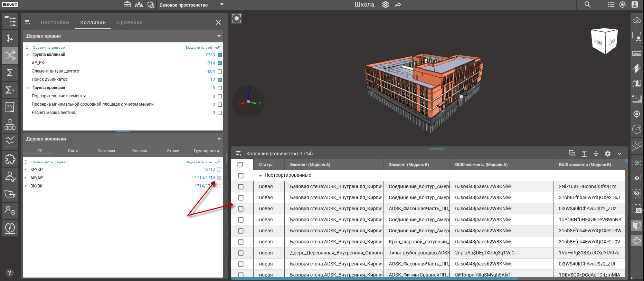Open the collisions shuffle icon in left sidebar

pos(10,55)
